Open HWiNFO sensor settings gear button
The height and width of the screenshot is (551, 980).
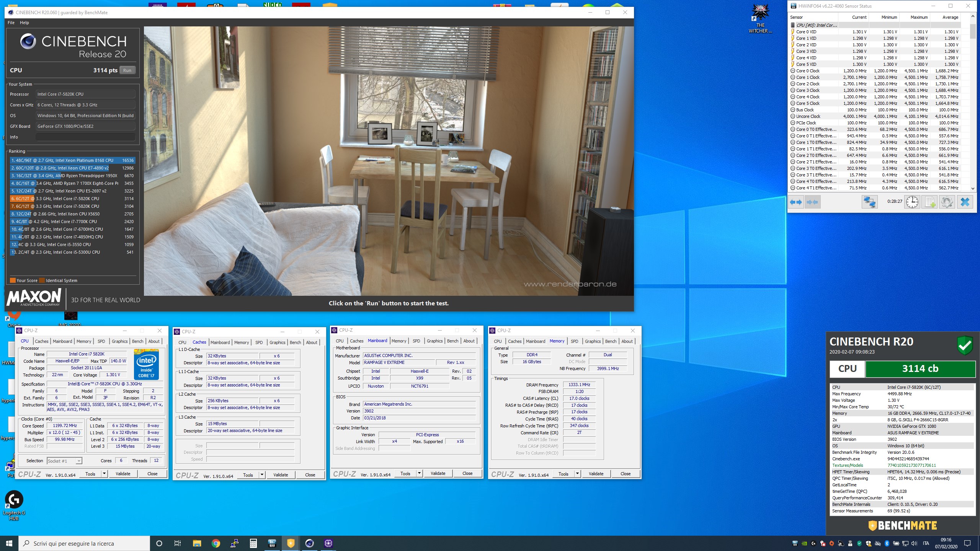click(x=947, y=202)
